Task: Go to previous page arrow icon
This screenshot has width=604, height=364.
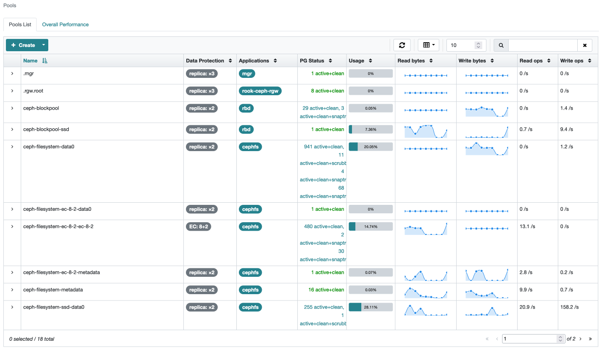Action: (497, 339)
